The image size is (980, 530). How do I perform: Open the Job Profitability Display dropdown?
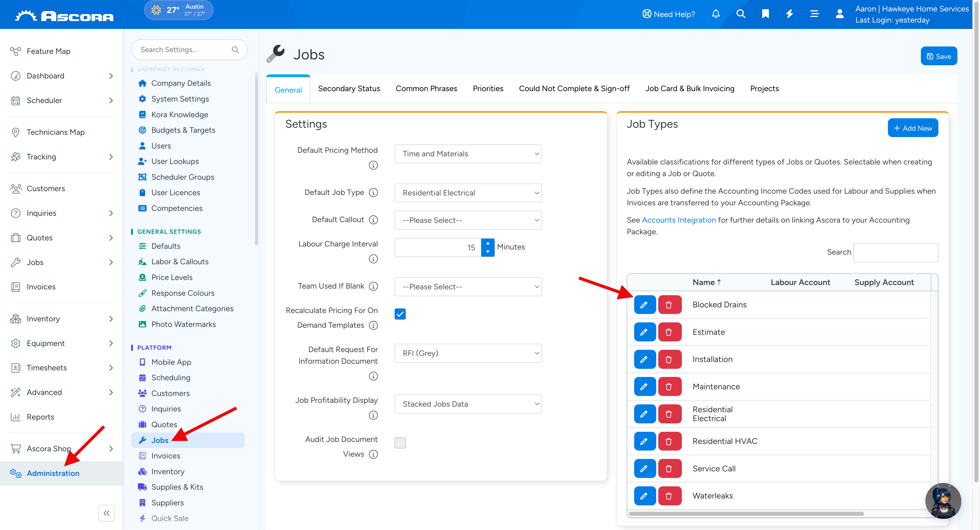pos(468,404)
